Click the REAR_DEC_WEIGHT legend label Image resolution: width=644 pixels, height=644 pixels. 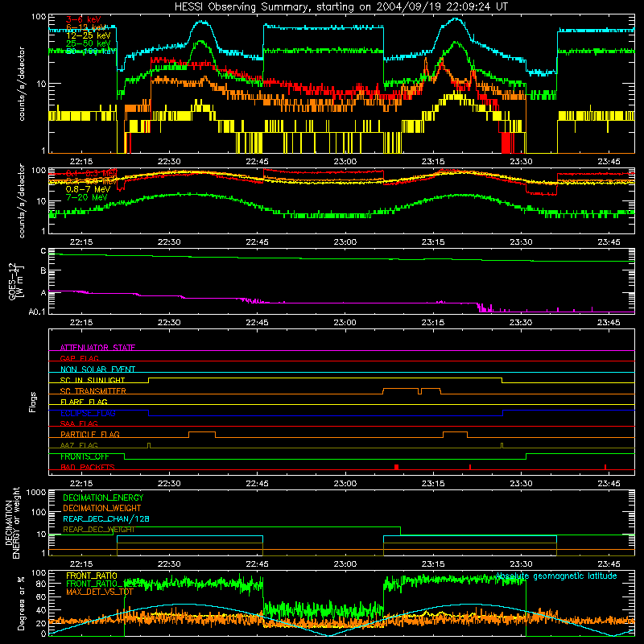[99, 530]
